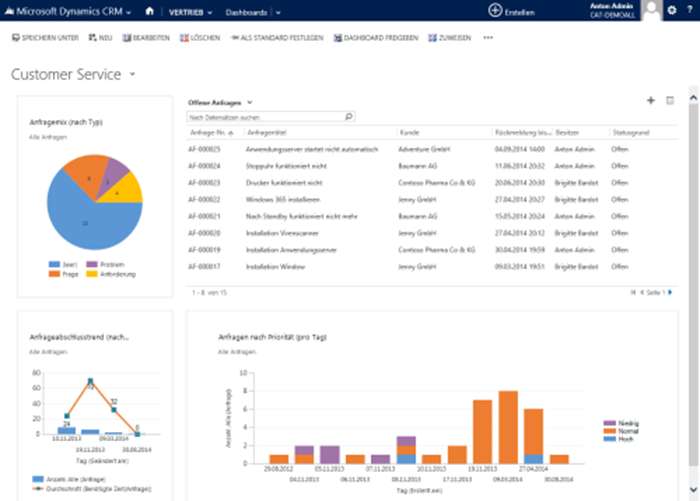
Task: Go to next page arrow in list
Action: 669,291
